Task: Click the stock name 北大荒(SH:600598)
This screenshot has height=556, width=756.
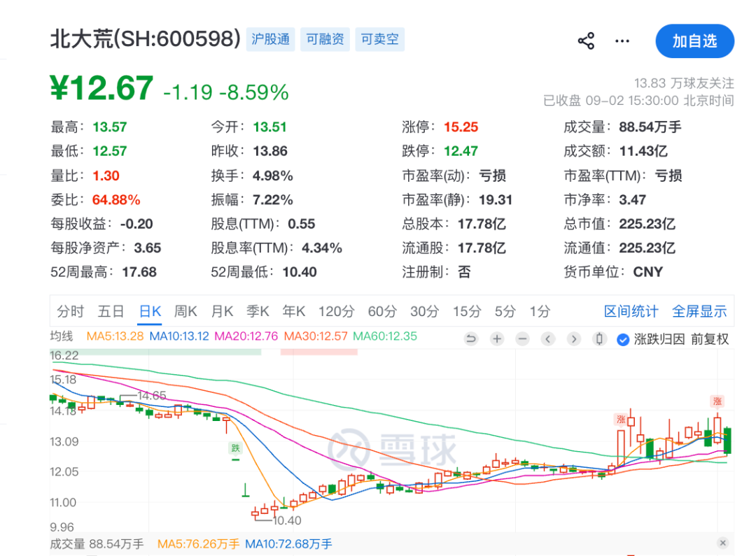Action: coord(145,38)
